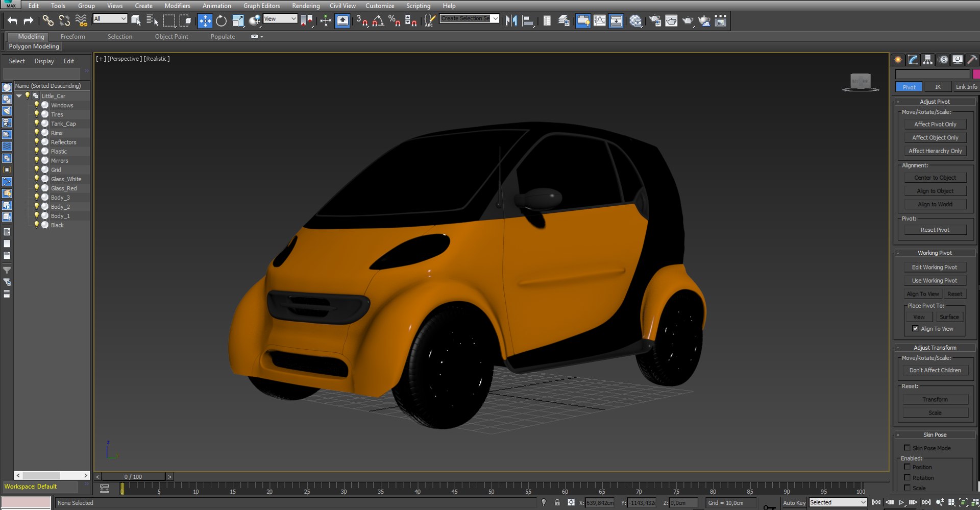Choose the Rectangular Selection Region tool
The image size is (980, 510).
[x=169, y=20]
